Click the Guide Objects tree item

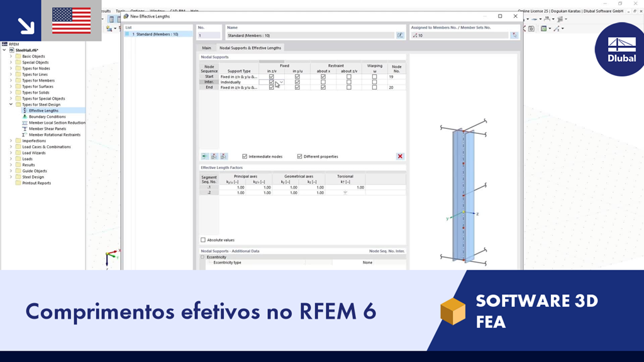click(x=35, y=171)
